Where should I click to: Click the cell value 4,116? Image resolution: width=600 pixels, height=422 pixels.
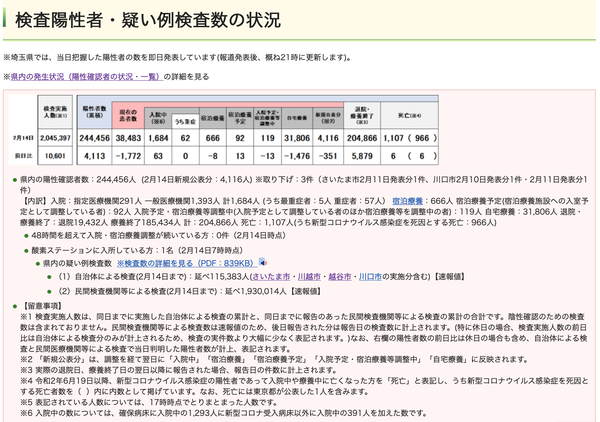tap(328, 138)
